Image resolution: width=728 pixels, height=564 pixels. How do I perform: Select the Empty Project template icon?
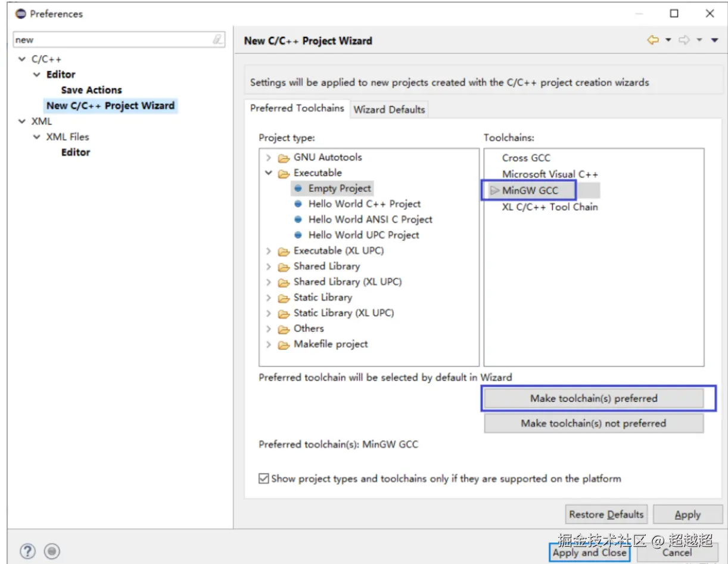[298, 188]
